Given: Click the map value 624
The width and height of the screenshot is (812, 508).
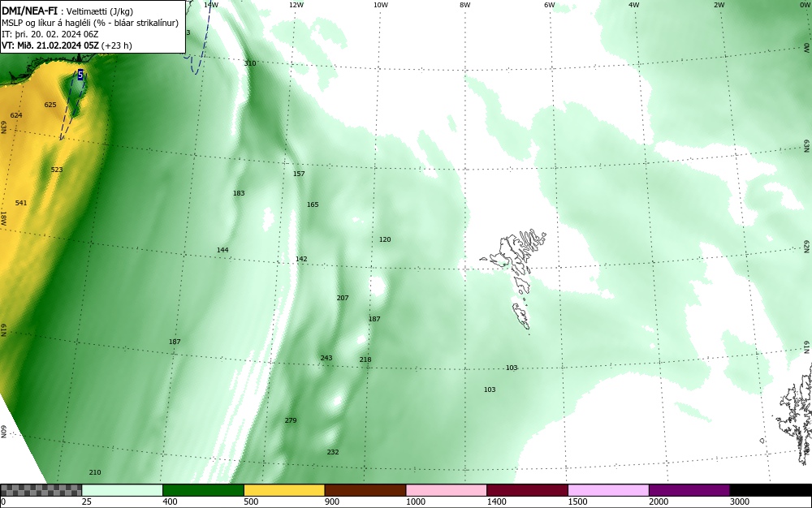Looking at the screenshot, I should (16, 115).
